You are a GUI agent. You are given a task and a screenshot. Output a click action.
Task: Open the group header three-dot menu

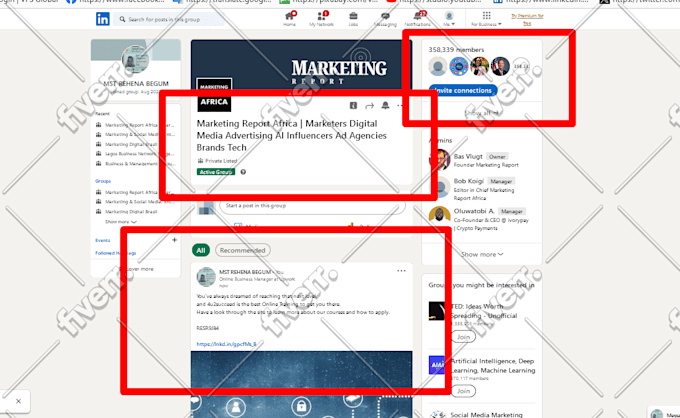tap(400, 105)
